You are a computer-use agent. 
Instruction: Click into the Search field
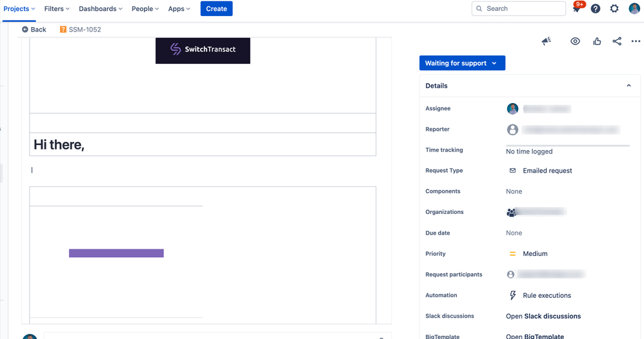[x=519, y=8]
